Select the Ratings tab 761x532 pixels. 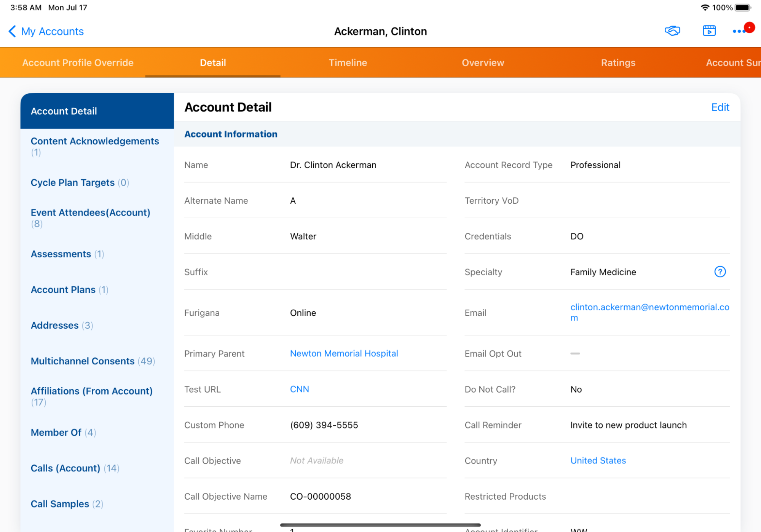coord(618,63)
